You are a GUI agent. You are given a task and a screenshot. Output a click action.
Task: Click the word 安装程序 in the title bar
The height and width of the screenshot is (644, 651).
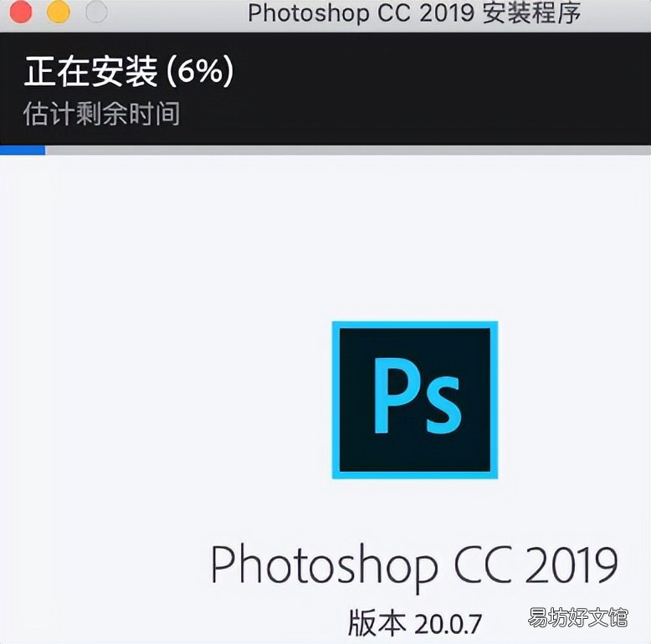[531, 13]
